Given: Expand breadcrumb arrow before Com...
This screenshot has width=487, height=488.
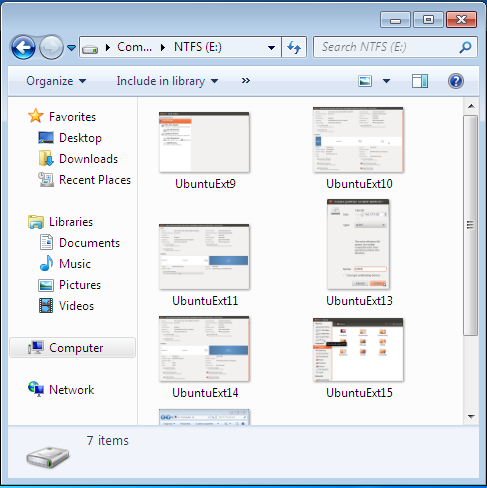Looking at the screenshot, I should 108,47.
